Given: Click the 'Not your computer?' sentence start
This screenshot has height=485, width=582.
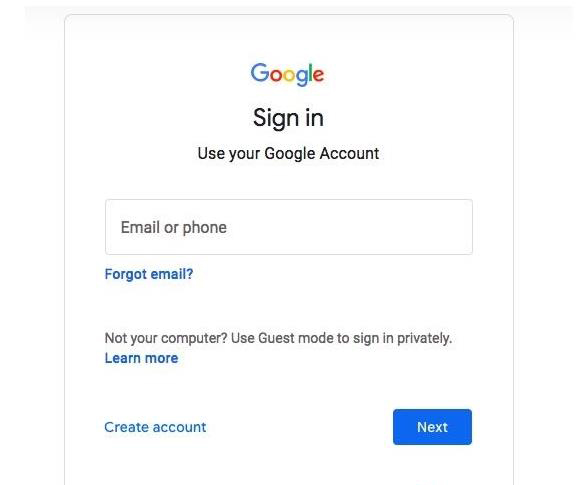Looking at the screenshot, I should click(166, 338).
